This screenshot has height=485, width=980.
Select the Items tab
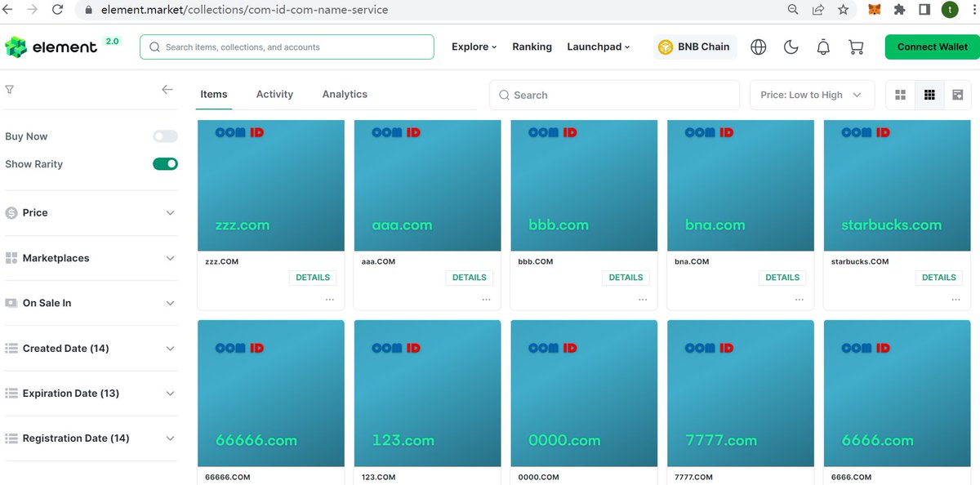(x=214, y=95)
